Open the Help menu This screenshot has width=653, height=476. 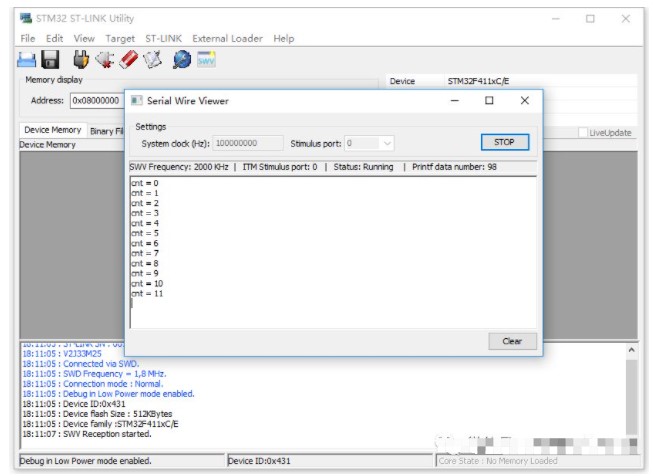pyautogui.click(x=284, y=38)
